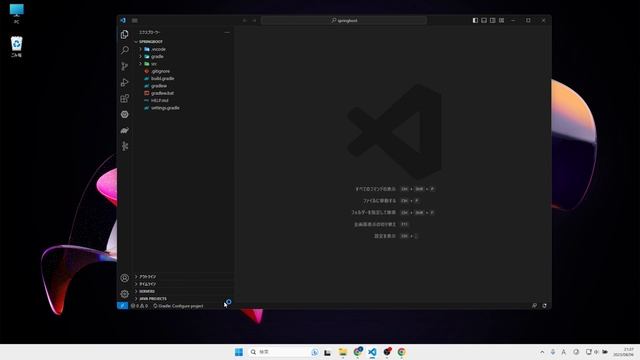The image size is (640, 360).
Task: Open Visual Studio Code from taskbar
Action: coord(372,352)
